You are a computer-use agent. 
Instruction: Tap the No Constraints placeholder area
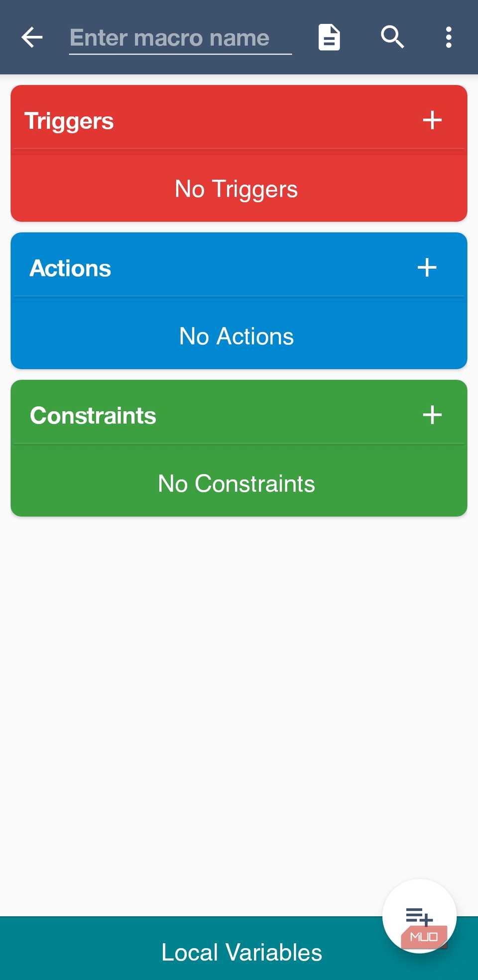(x=236, y=483)
